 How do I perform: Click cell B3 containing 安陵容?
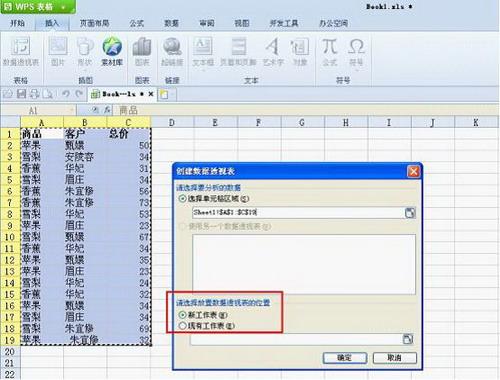85,157
